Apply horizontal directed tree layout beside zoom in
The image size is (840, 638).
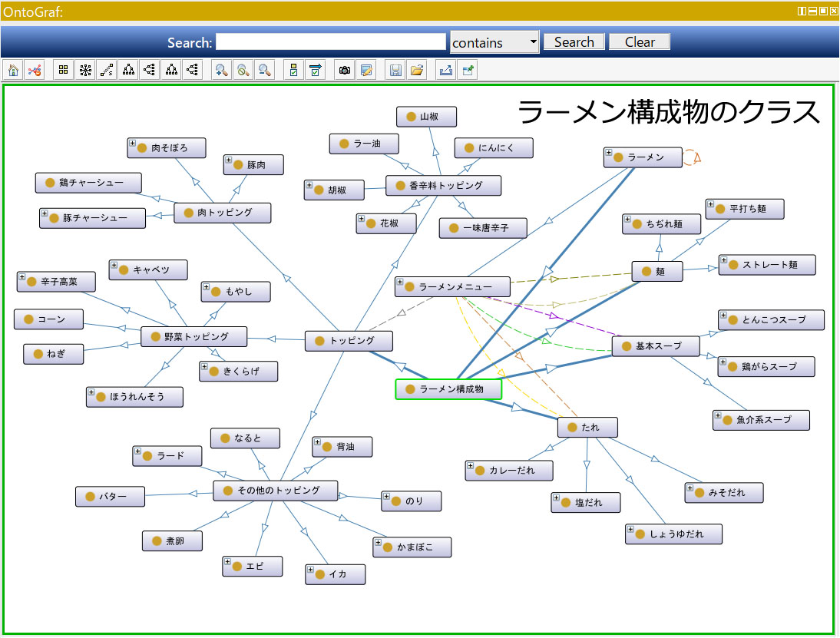click(192, 70)
